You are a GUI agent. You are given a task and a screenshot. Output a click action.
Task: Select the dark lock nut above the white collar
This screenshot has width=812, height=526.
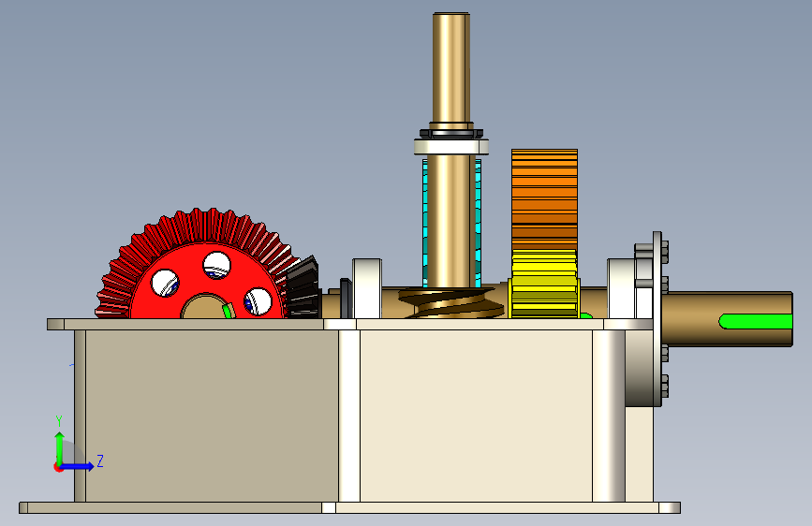tap(451, 133)
